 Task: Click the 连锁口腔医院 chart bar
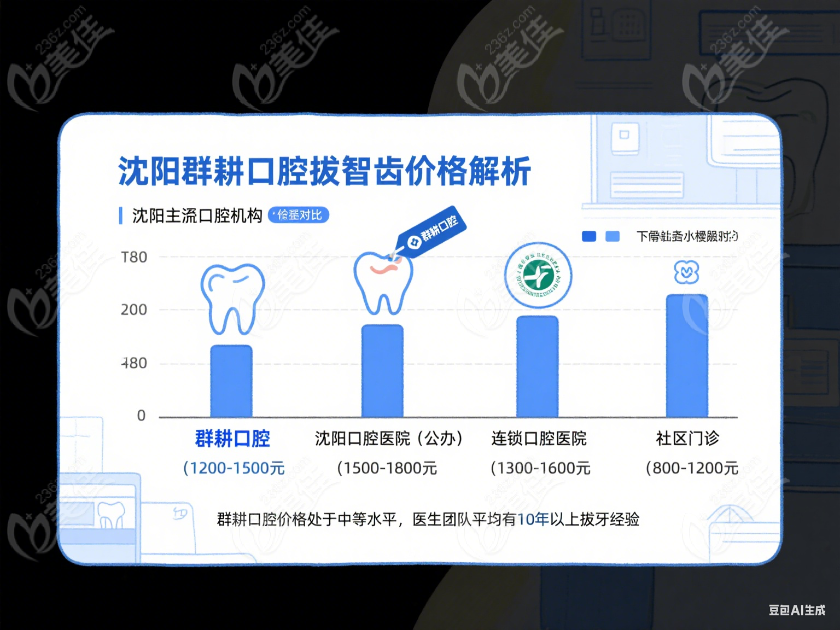click(x=538, y=366)
